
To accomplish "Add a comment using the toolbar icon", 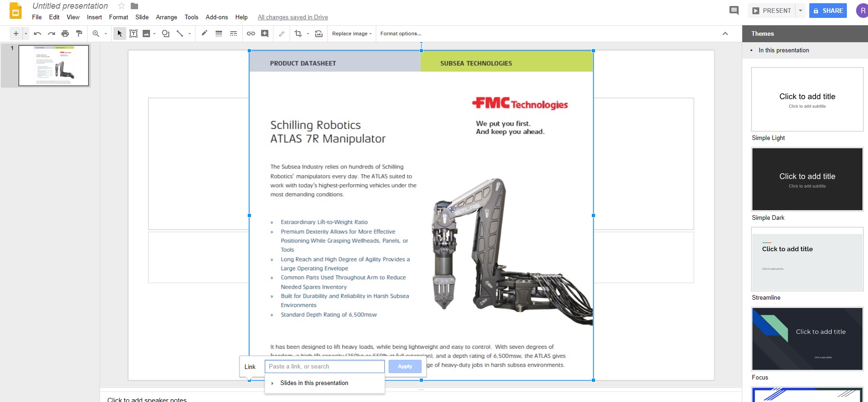I will (265, 33).
